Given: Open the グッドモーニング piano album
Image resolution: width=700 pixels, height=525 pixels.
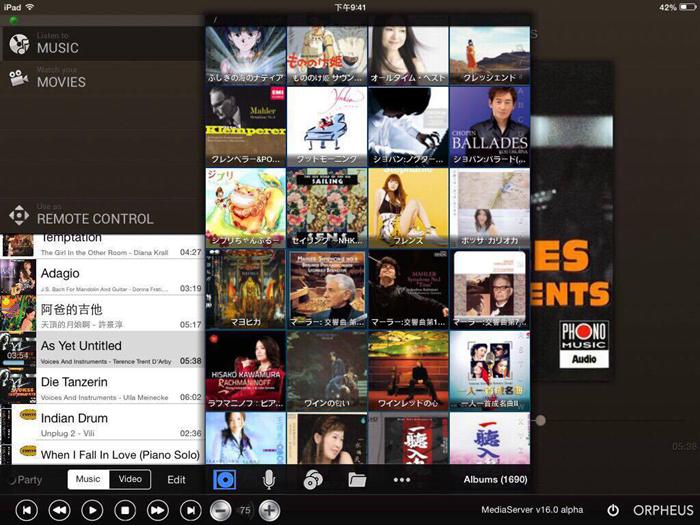Looking at the screenshot, I should pyautogui.click(x=327, y=127).
